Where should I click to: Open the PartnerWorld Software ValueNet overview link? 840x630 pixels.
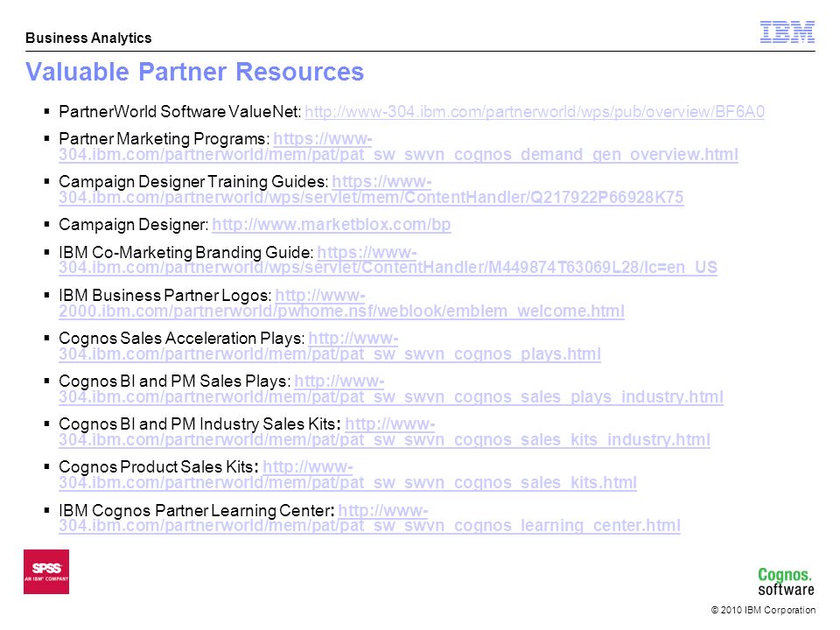click(x=535, y=111)
